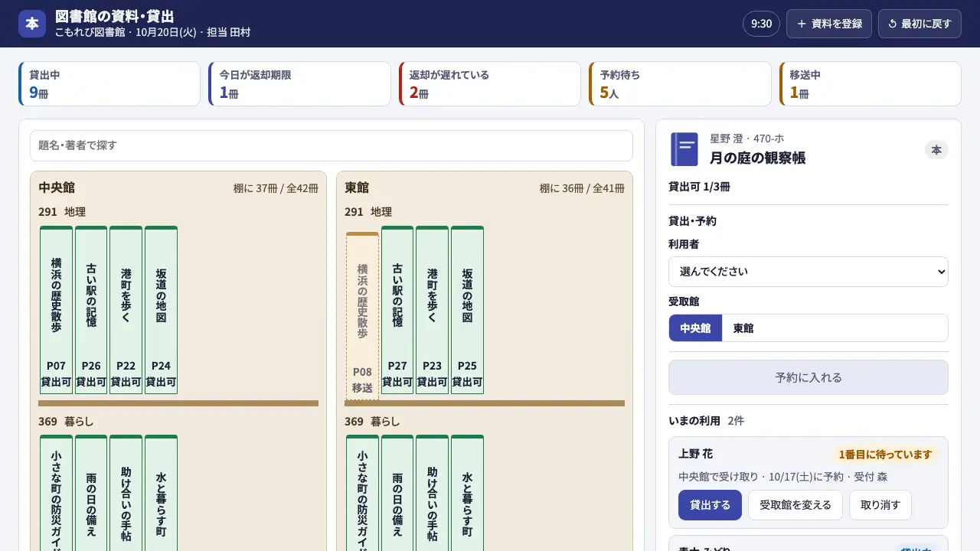Select 中央館 as pickup branch
This screenshot has height=551, width=980.
tap(696, 328)
